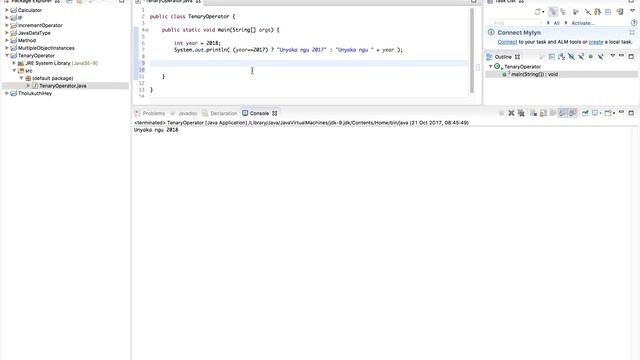Viewport: 640px width, 360px height.
Task: Toggle Word Wrap in Console toolbar
Action: click(553, 113)
